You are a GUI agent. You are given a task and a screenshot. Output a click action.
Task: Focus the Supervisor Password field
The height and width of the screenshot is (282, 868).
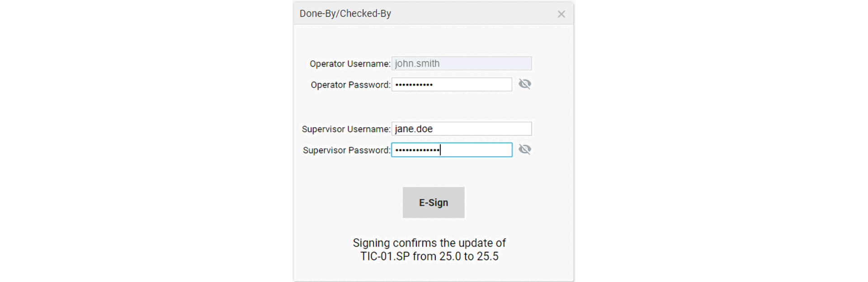point(451,150)
